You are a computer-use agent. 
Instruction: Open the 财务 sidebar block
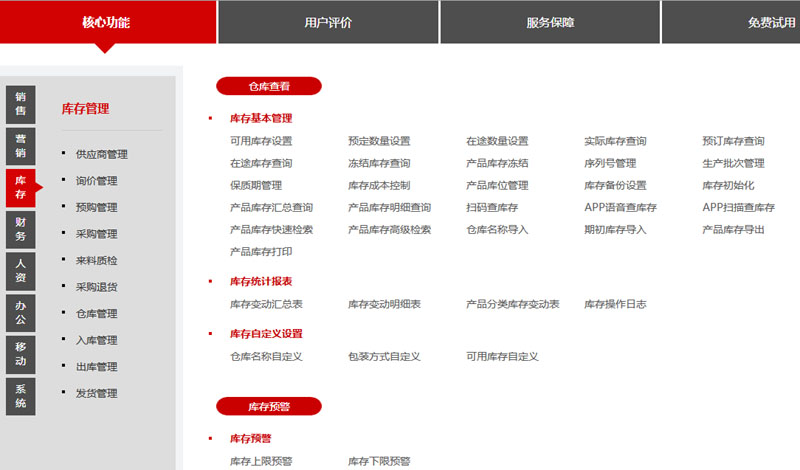(20, 229)
